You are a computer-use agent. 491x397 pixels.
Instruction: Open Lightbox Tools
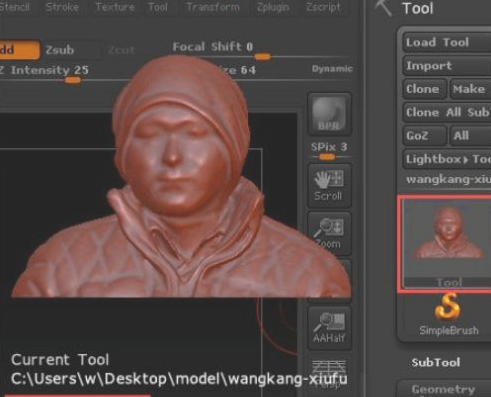(447, 159)
